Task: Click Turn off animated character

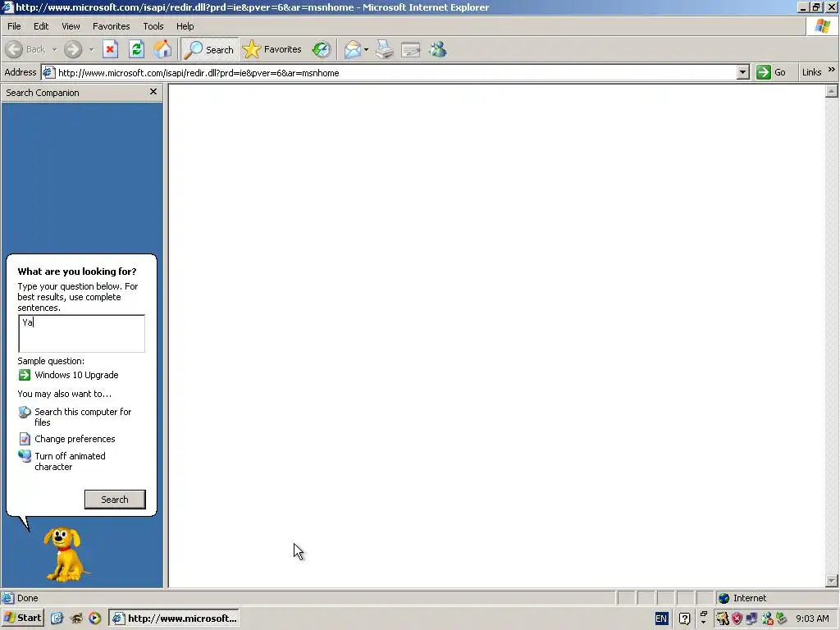Action: point(71,461)
